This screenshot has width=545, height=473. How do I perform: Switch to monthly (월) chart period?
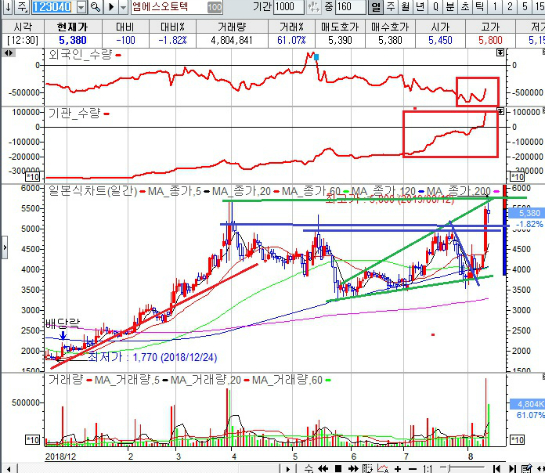405,7
